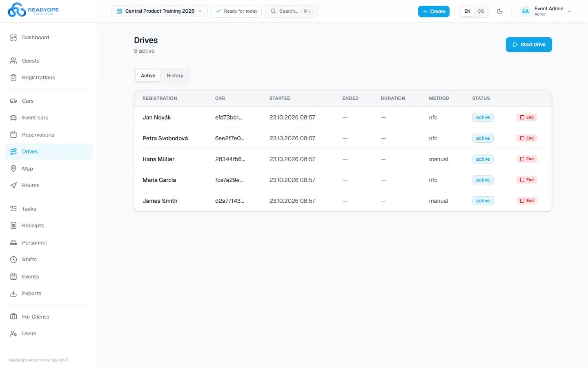Click the Guests people icon
This screenshot has height=368, width=588.
coord(13,61)
